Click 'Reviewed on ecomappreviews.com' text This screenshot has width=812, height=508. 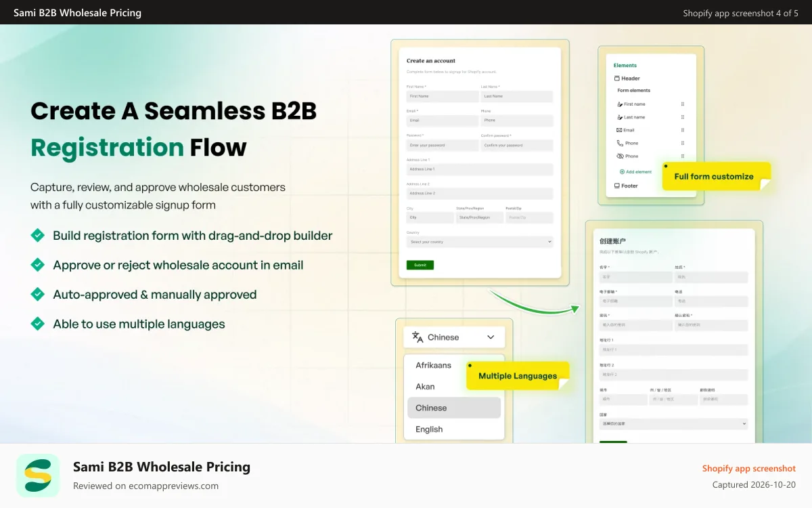[x=146, y=486]
